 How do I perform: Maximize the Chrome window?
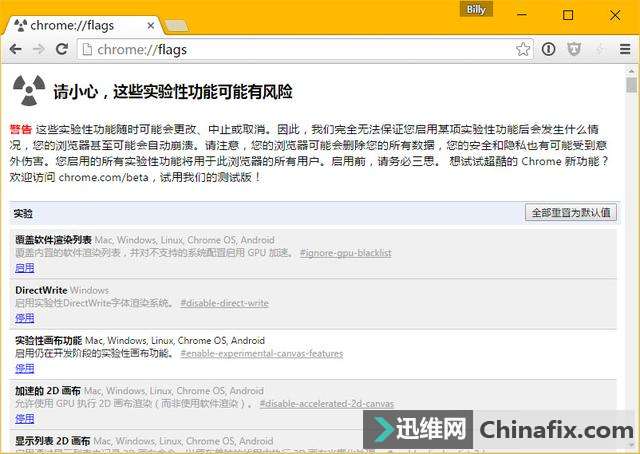click(x=568, y=15)
